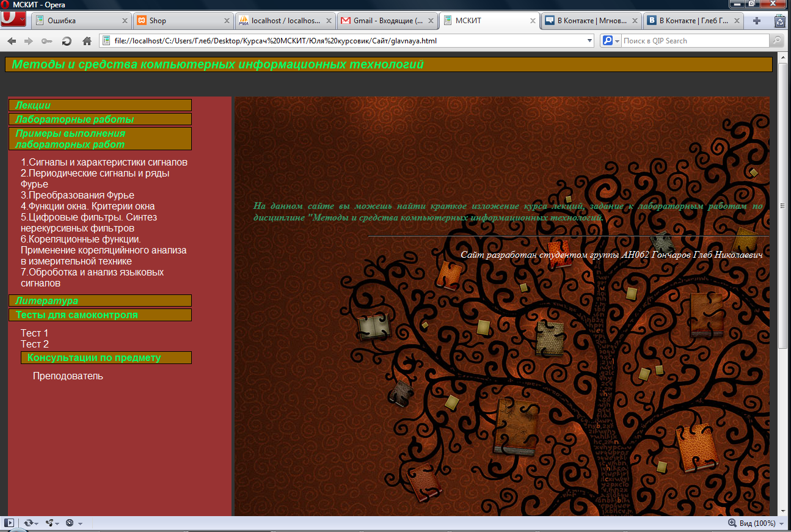
Task: Close the Ошибка tab
Action: (x=125, y=21)
